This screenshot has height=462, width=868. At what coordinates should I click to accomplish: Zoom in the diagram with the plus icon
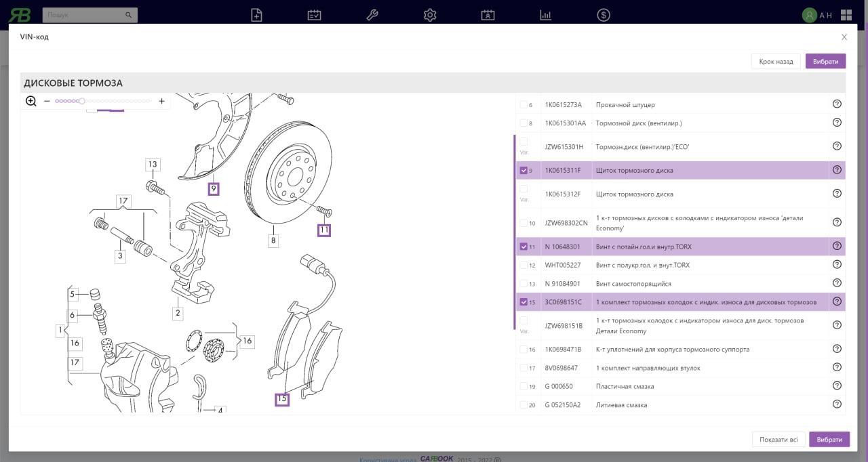pyautogui.click(x=161, y=102)
